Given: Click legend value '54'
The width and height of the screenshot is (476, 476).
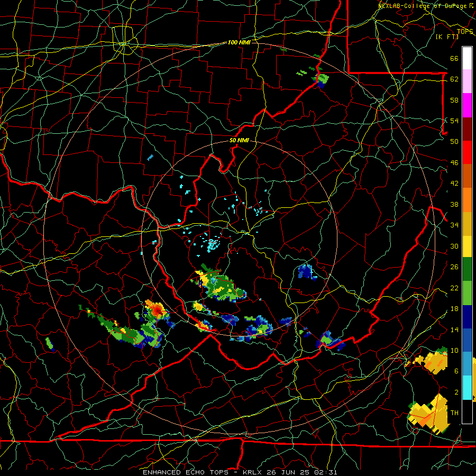Looking at the screenshot, I should 454,121.
